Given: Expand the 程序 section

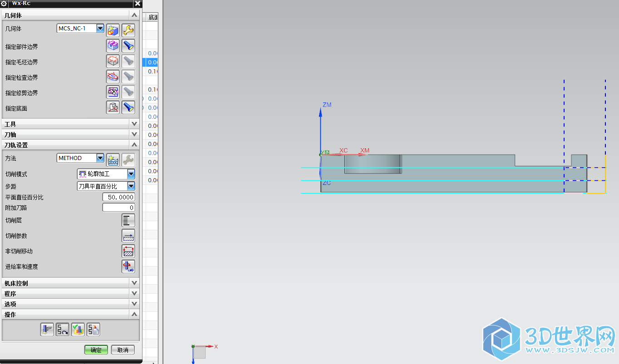Looking at the screenshot, I should click(134, 293).
